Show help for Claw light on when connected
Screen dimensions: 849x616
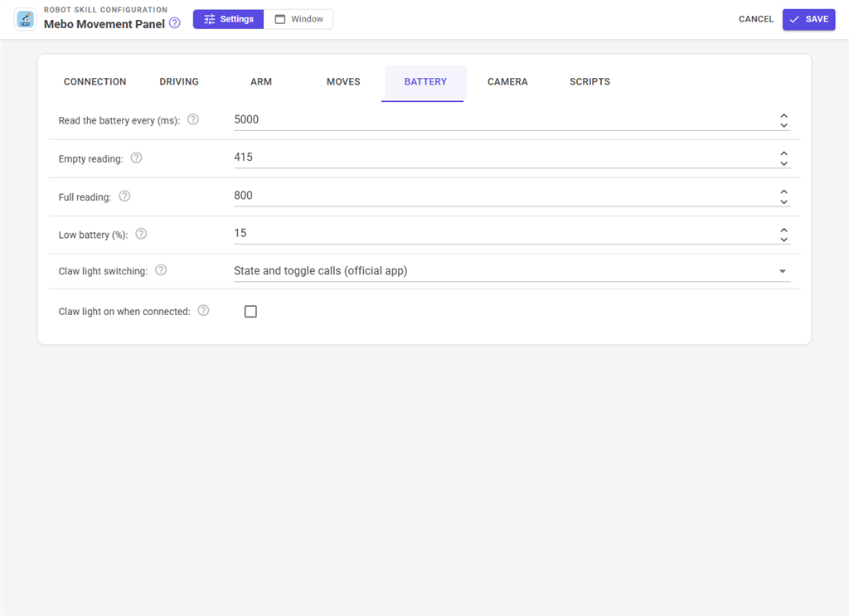click(x=203, y=311)
